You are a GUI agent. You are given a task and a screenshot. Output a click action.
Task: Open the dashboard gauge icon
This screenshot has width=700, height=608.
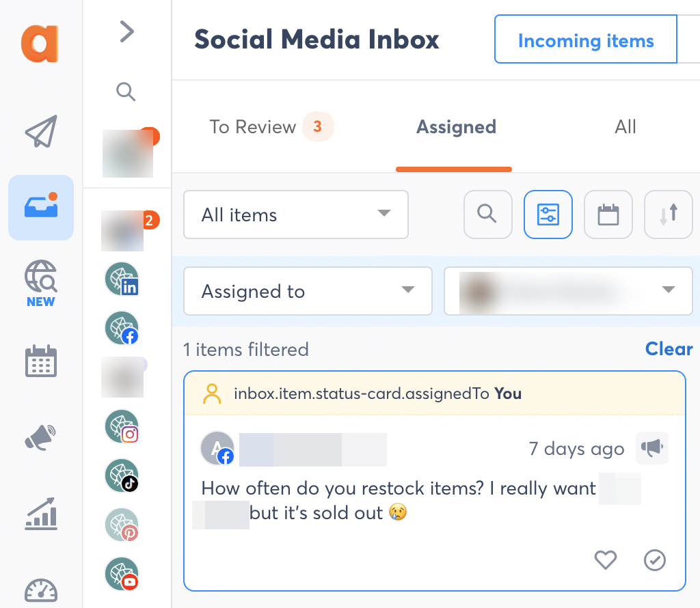pyautogui.click(x=40, y=591)
